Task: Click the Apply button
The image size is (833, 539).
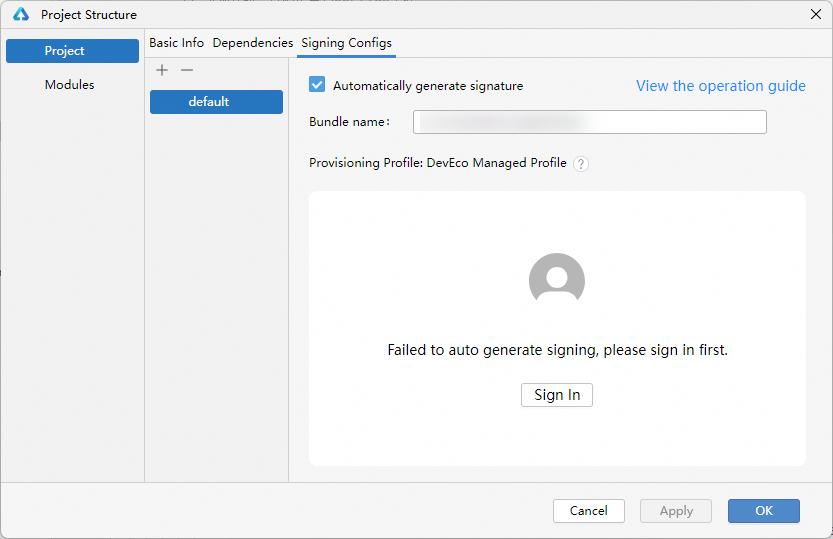Action: tap(676, 511)
